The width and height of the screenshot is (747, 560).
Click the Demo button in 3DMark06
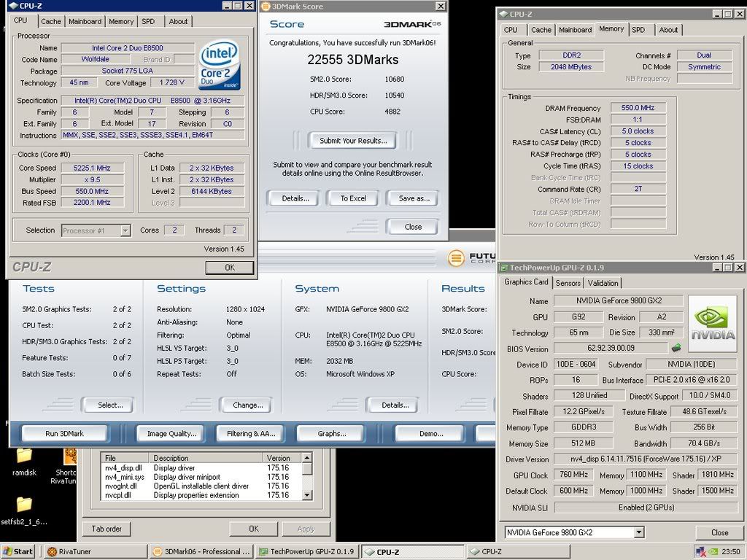(x=431, y=433)
